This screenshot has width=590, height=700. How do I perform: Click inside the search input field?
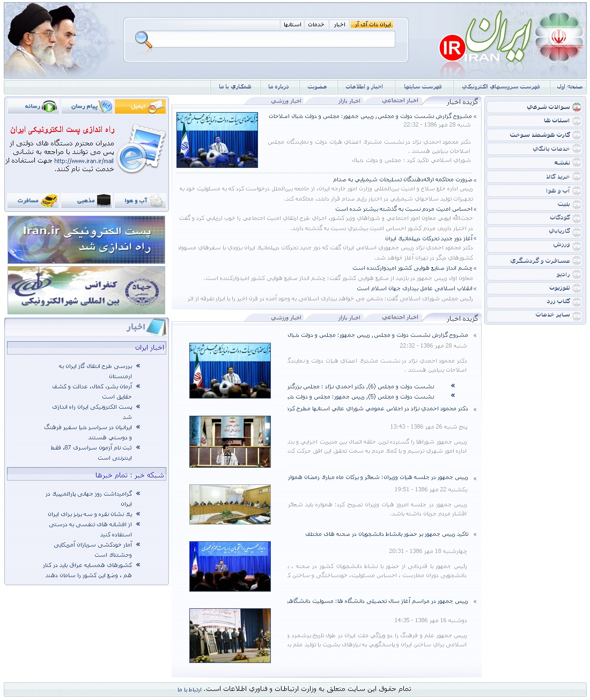click(x=268, y=39)
